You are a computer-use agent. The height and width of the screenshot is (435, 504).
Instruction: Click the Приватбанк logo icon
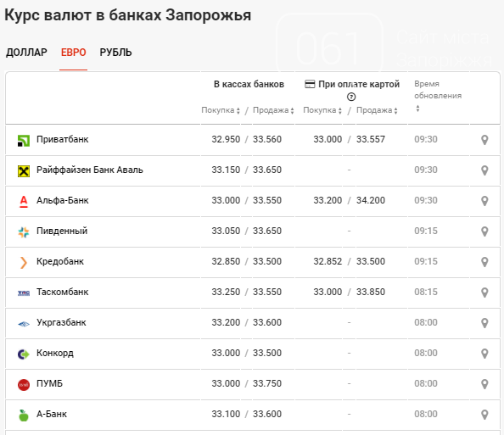[x=24, y=141]
